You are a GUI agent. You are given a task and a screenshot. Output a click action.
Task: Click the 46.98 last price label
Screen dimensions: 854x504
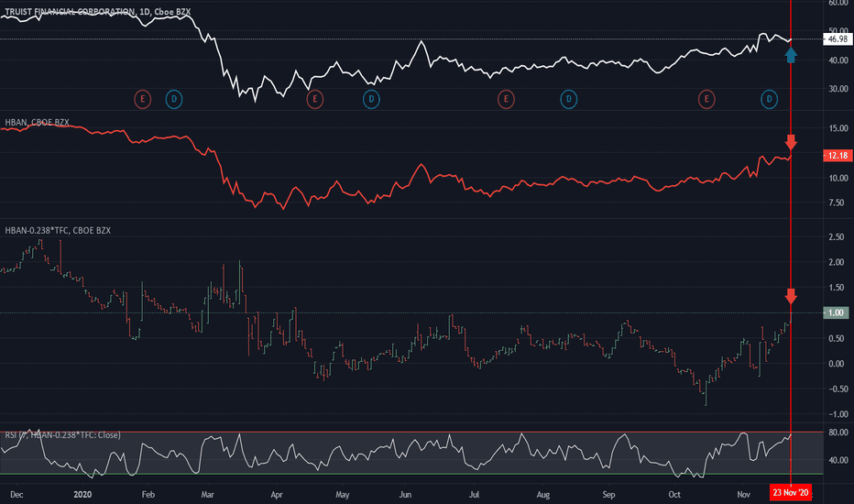[x=838, y=39]
